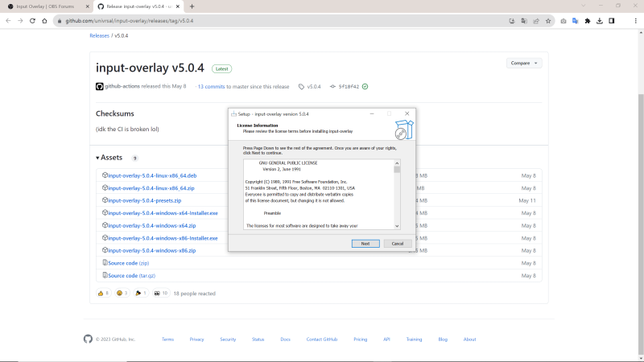Download input-overlay-5.0.4-linux-x86_64.zip

point(151,188)
